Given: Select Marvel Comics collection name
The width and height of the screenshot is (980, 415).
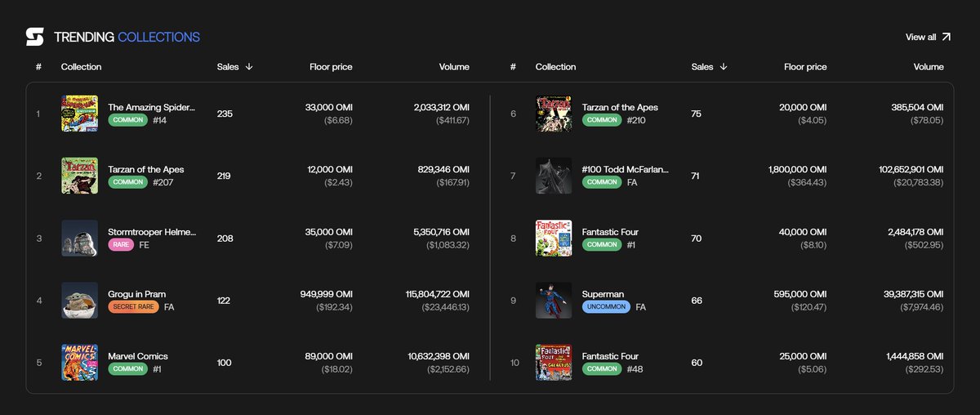Looking at the screenshot, I should pos(138,355).
